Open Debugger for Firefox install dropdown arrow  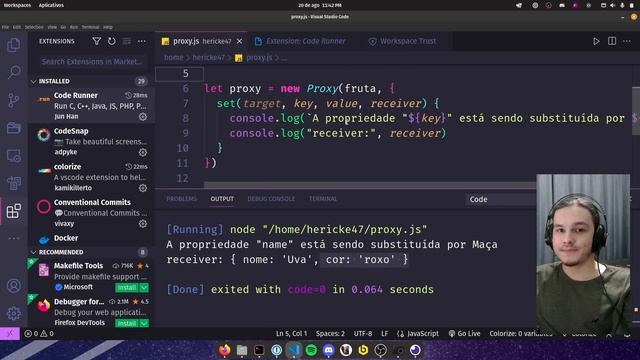click(144, 323)
